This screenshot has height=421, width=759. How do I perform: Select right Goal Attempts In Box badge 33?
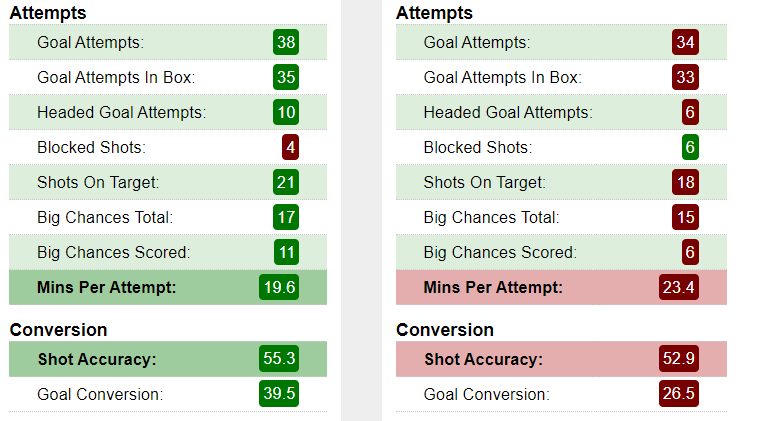coord(685,77)
